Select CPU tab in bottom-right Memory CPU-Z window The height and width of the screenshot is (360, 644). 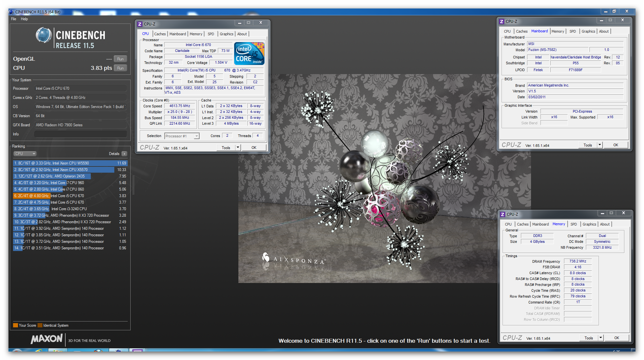point(508,224)
